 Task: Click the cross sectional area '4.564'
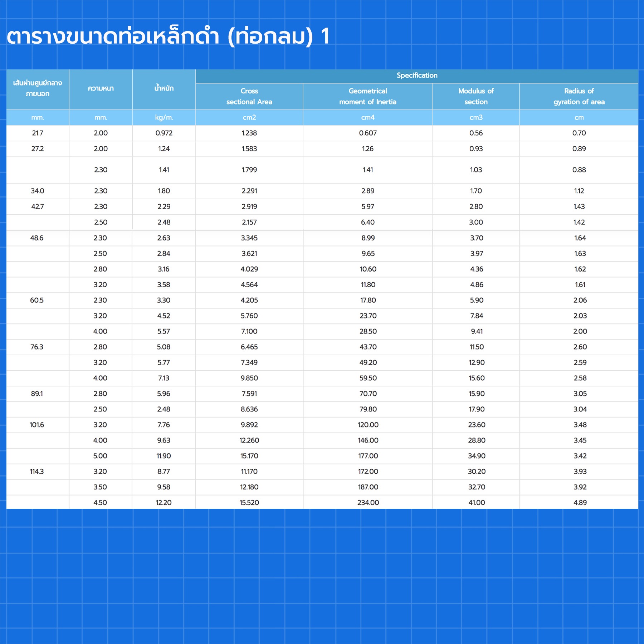[x=249, y=285]
